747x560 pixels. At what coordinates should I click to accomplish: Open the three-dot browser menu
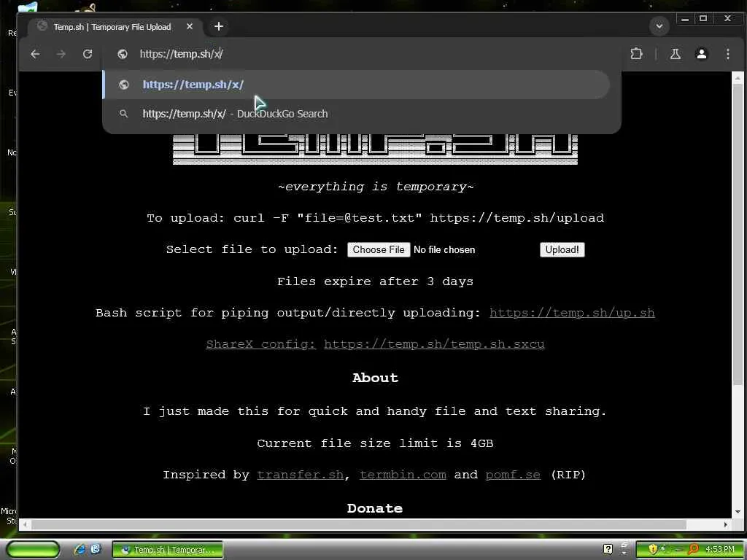727,54
